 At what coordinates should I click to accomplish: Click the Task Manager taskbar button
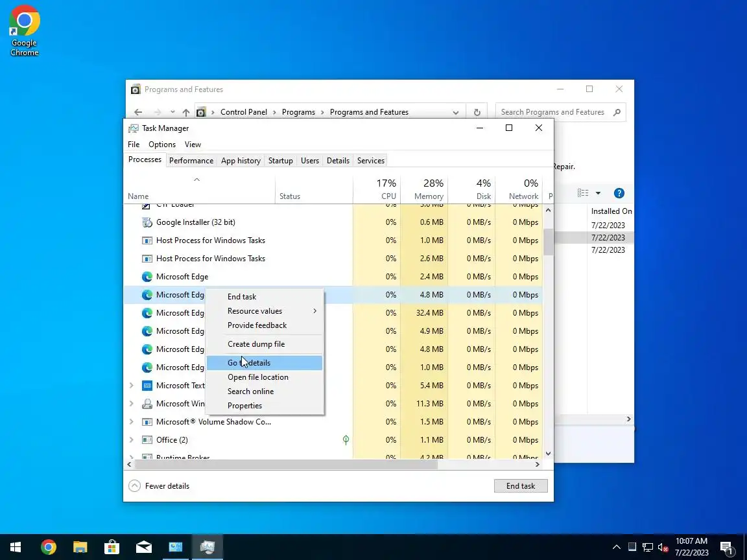[x=207, y=547]
